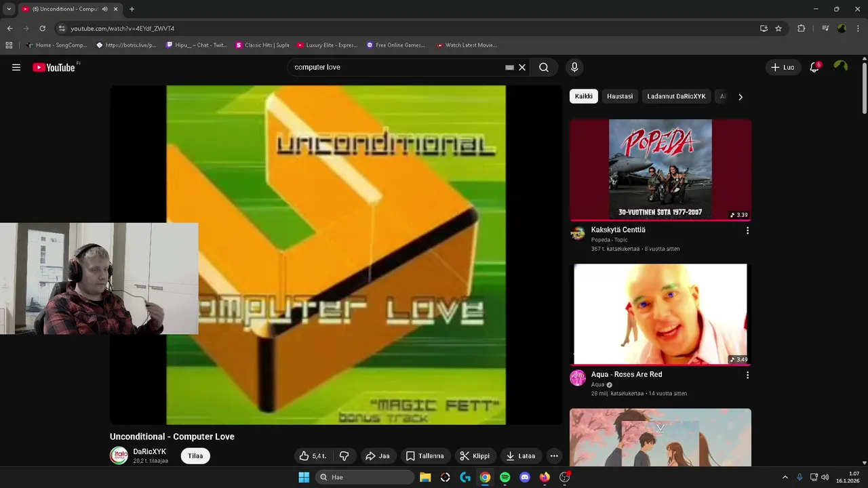The image size is (868, 488).
Task: Open Firefox from the taskbar
Action: click(x=545, y=477)
